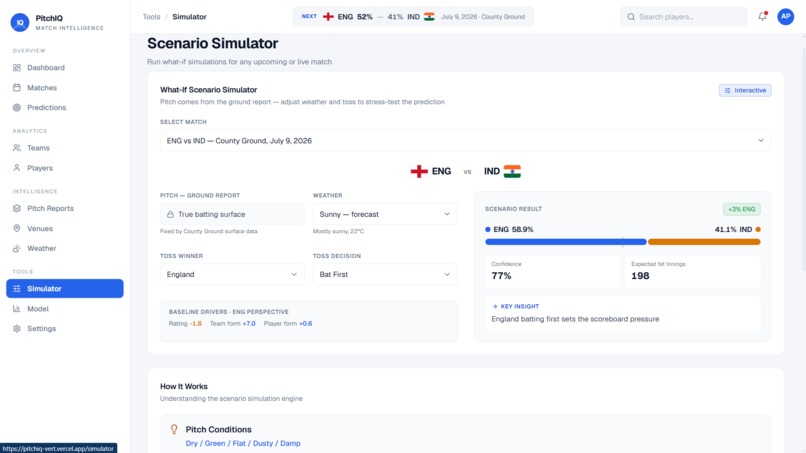Click 'Dry / Green / Flat / Dusty / Damp' text
The height and width of the screenshot is (453, 806).
pos(243,443)
